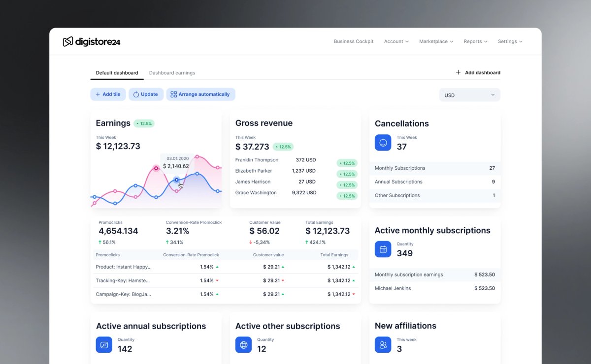This screenshot has width=591, height=364.
Task: Click the Other Subscriptions cancellations row
Action: tap(435, 195)
